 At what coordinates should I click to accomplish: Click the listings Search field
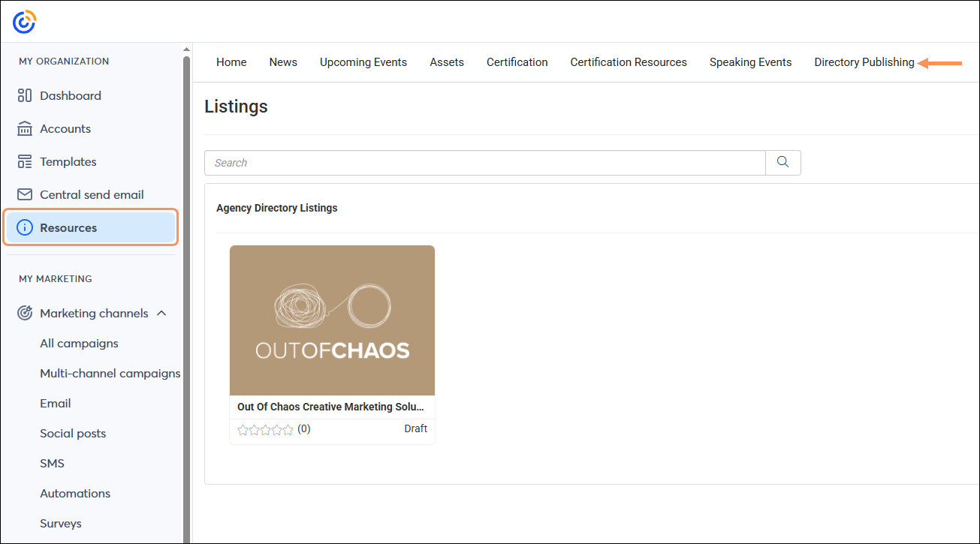(x=485, y=163)
